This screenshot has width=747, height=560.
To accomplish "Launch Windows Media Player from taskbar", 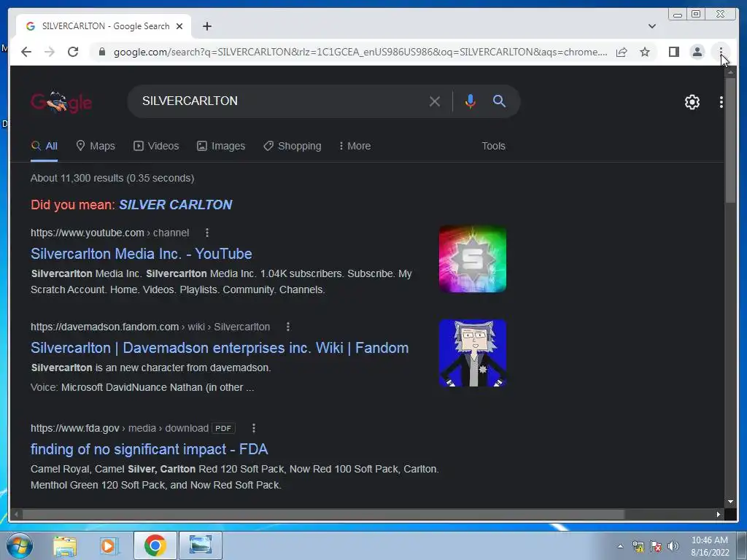I will click(x=108, y=545).
